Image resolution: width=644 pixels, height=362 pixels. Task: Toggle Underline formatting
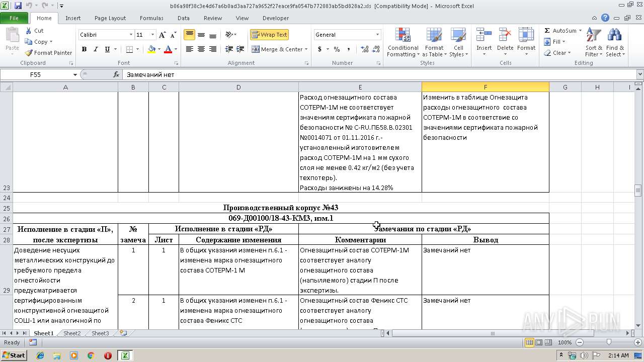click(107, 49)
